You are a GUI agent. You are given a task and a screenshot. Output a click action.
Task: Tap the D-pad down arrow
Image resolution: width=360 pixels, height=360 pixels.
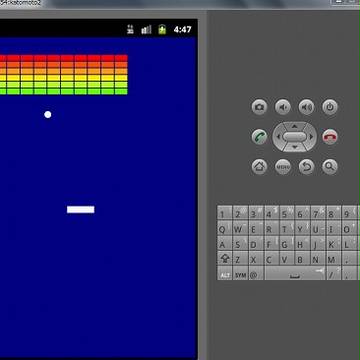point(295,147)
